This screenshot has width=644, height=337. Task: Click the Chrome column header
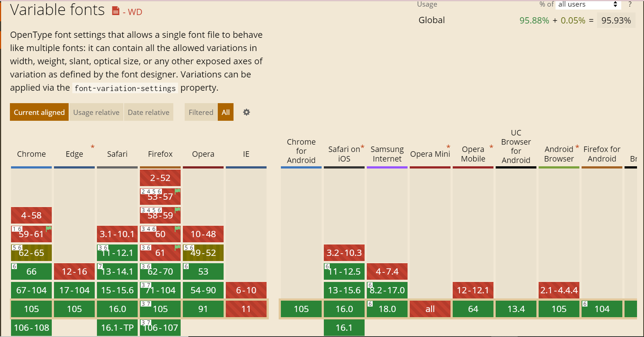coord(32,154)
